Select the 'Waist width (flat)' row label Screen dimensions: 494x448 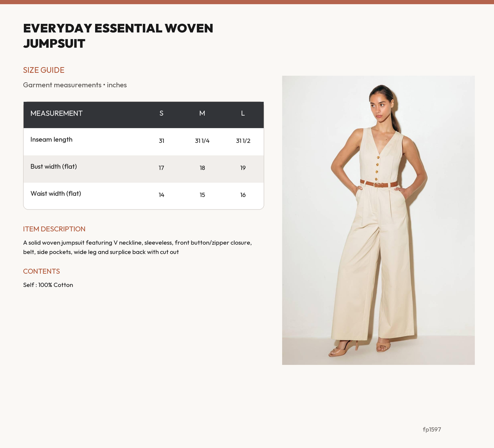tap(56, 194)
